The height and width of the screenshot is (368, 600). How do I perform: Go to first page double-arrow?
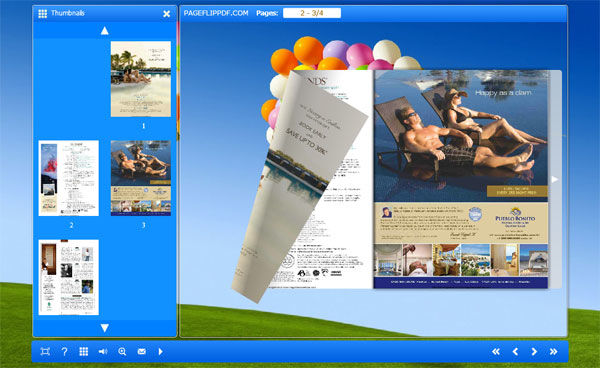496,352
